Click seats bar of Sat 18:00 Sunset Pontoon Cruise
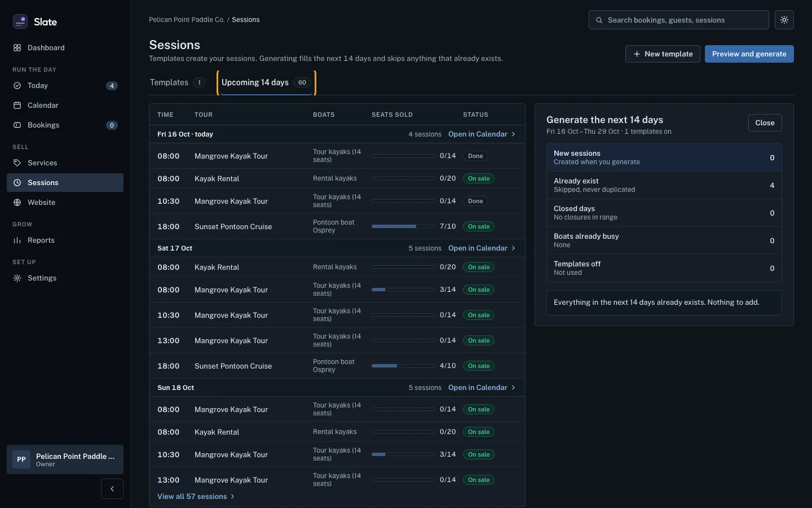The height and width of the screenshot is (508, 812). 403,366
